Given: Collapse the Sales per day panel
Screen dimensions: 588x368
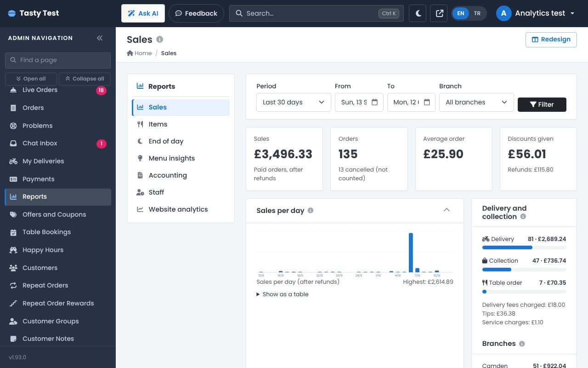Looking at the screenshot, I should click(447, 210).
